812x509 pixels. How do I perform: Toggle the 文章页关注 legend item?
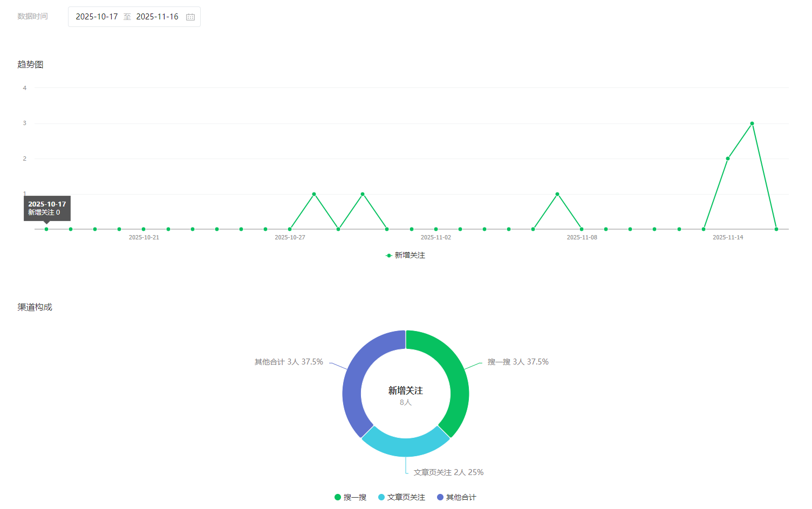(x=402, y=497)
